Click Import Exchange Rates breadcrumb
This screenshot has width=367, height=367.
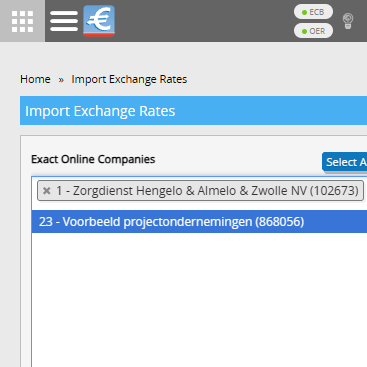(x=129, y=79)
